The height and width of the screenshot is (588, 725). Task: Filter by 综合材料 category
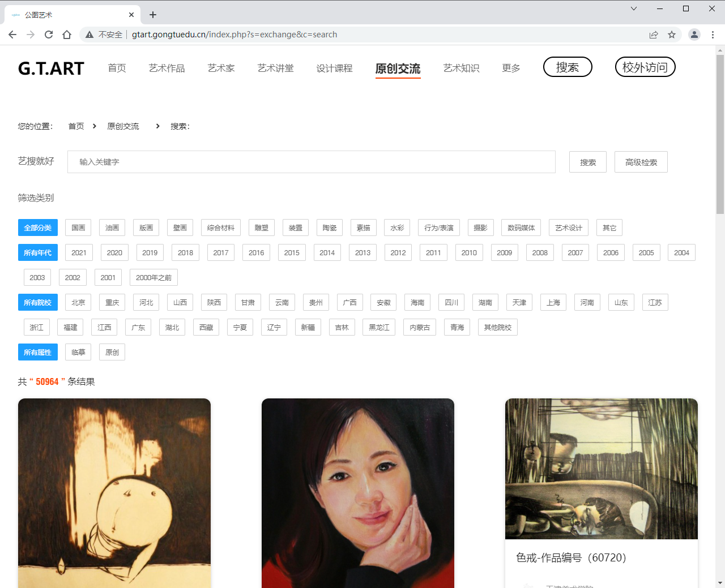click(221, 228)
